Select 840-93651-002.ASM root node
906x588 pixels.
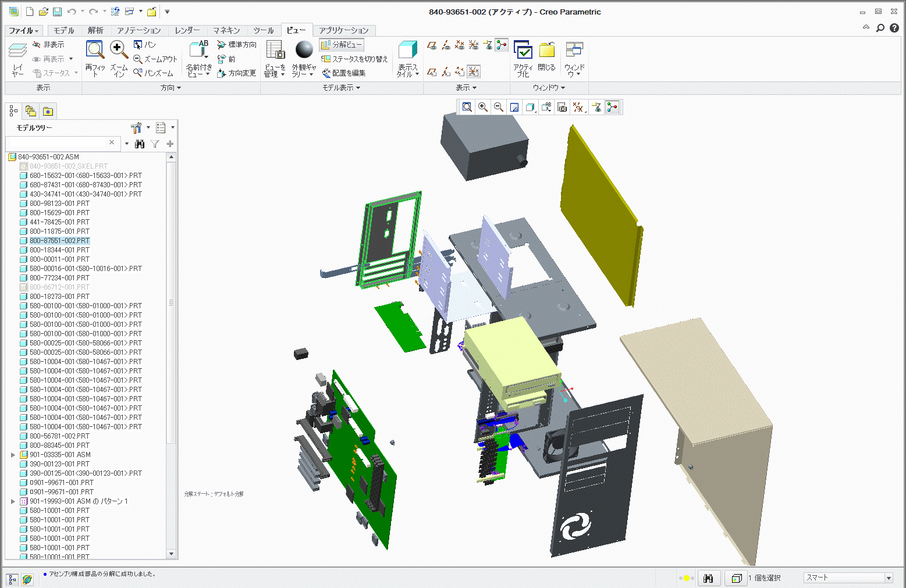pos(48,157)
